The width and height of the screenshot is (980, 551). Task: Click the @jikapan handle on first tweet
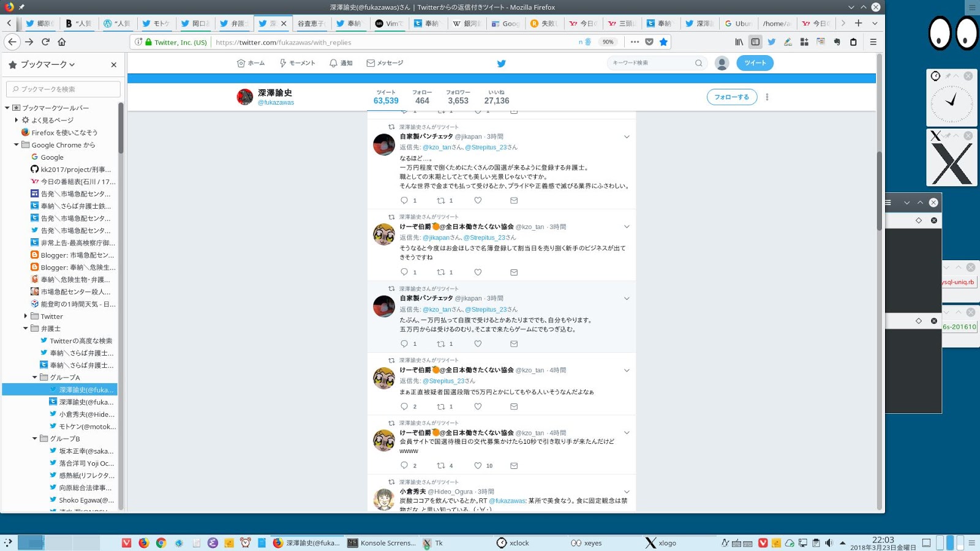pos(469,137)
